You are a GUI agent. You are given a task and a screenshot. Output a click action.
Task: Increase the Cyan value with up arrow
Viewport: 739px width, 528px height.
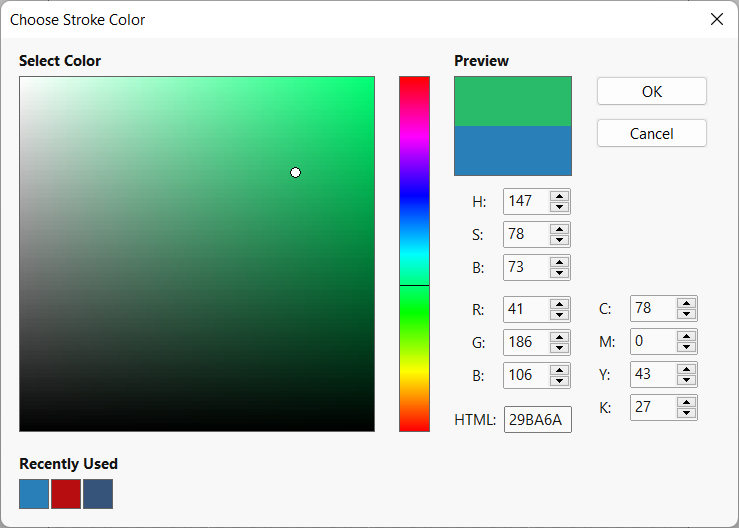(686, 304)
